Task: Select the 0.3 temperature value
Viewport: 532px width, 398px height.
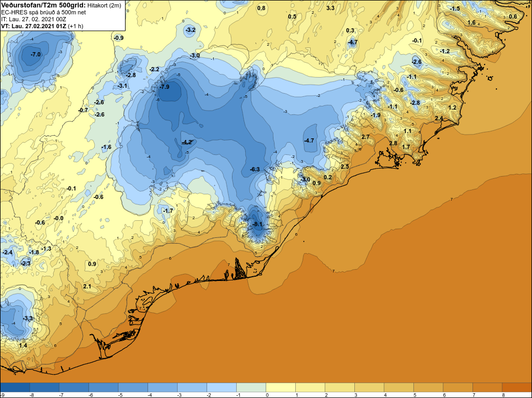Action: pyautogui.click(x=350, y=31)
